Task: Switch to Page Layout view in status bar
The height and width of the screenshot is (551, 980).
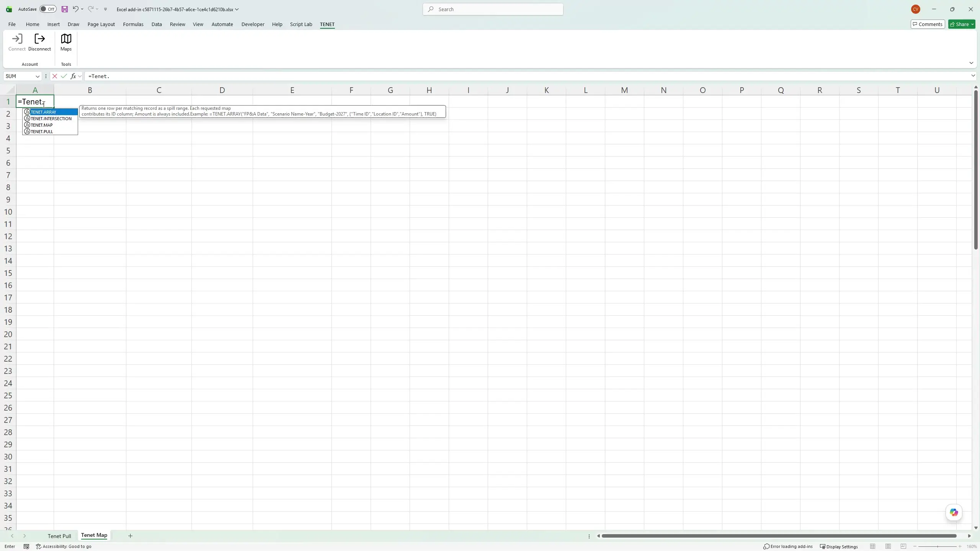Action: [x=888, y=546]
